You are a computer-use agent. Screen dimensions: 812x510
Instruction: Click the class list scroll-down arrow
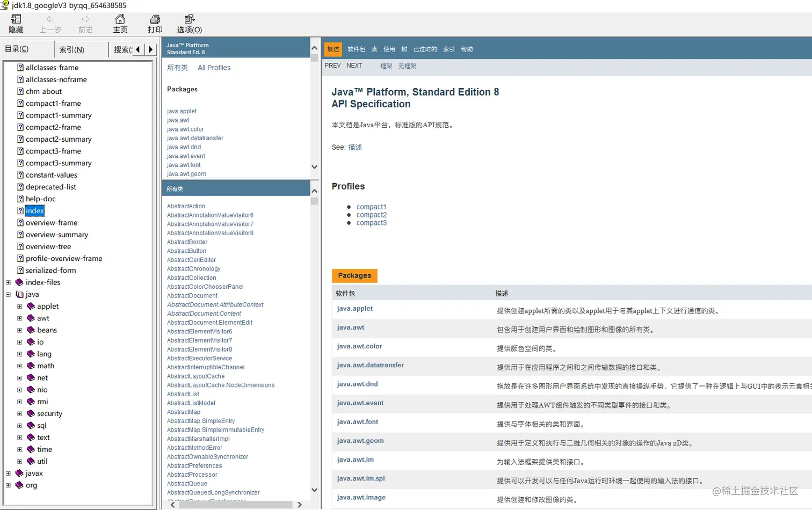click(315, 490)
